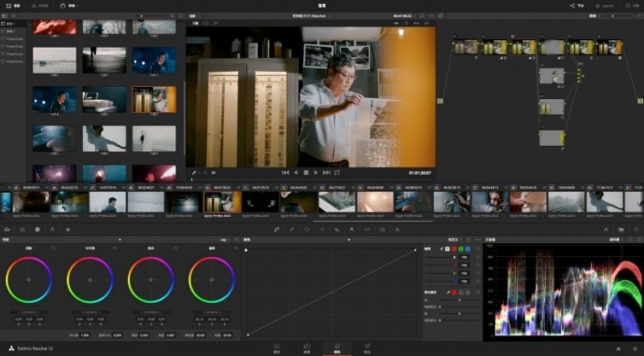
Task: Reset the Gamma color wheel
Action: 115,249
